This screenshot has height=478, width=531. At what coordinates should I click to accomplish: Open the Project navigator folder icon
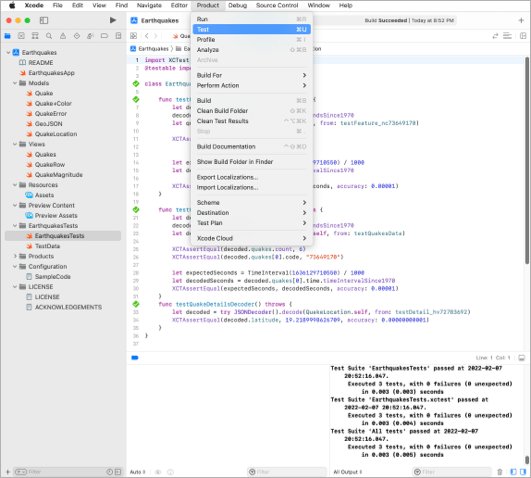7,36
